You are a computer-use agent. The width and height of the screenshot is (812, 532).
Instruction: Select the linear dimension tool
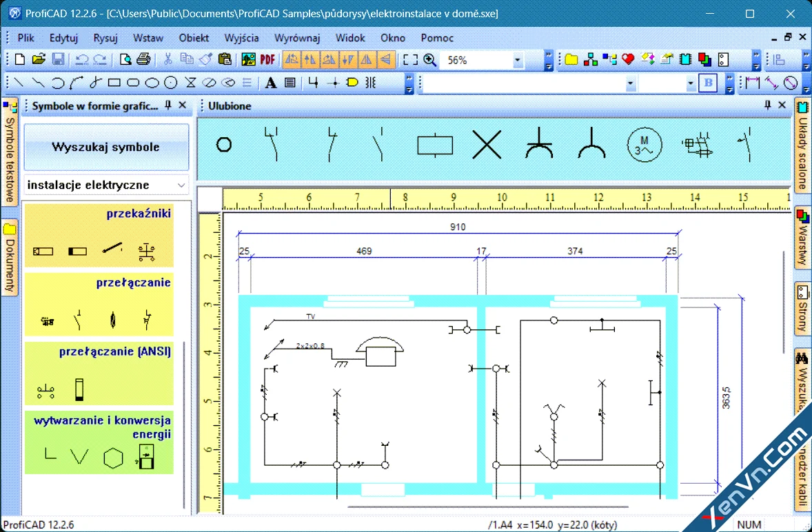[x=753, y=82]
